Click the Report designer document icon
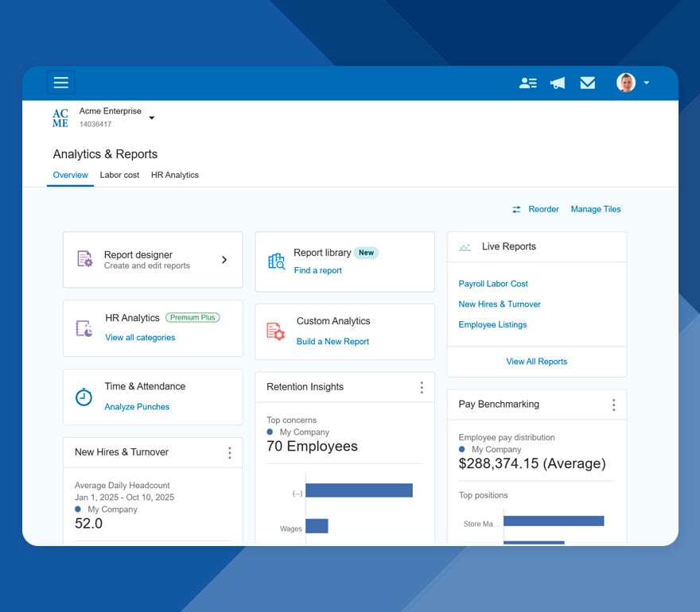 (x=85, y=260)
